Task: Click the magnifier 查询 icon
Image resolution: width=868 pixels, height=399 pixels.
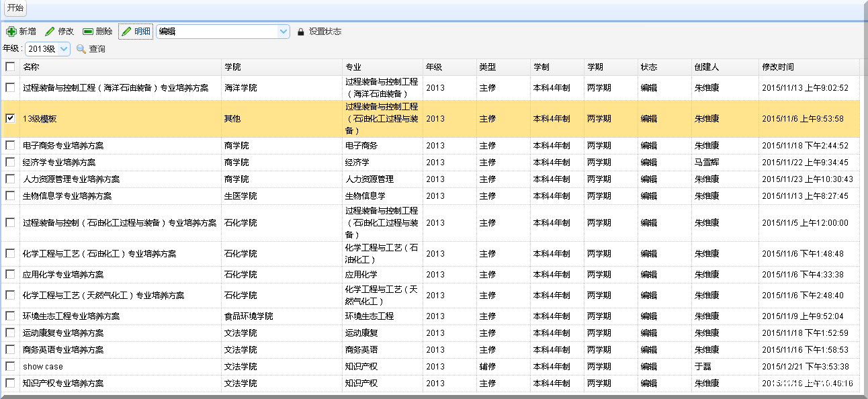Action: pyautogui.click(x=81, y=49)
